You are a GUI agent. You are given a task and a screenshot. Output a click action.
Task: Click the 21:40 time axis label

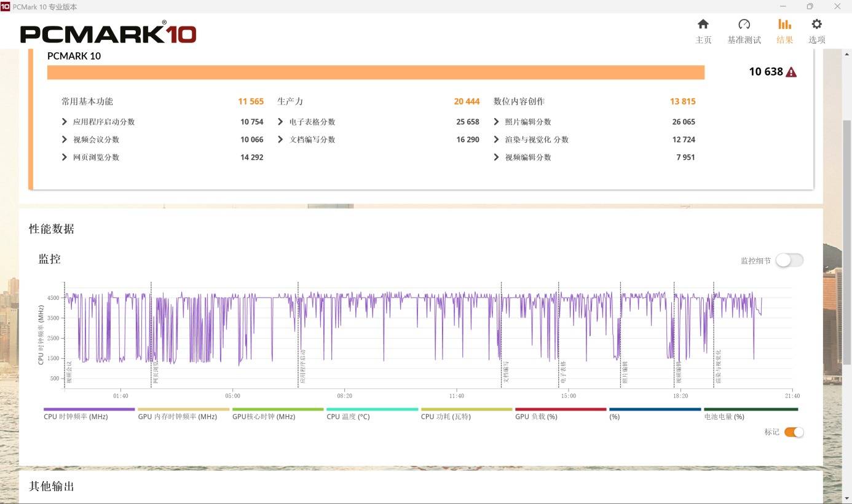click(x=792, y=396)
